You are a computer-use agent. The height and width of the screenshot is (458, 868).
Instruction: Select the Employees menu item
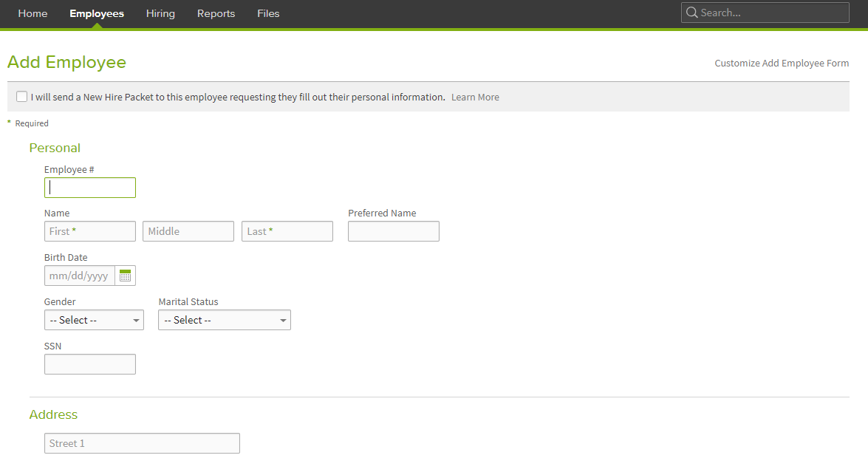click(97, 13)
